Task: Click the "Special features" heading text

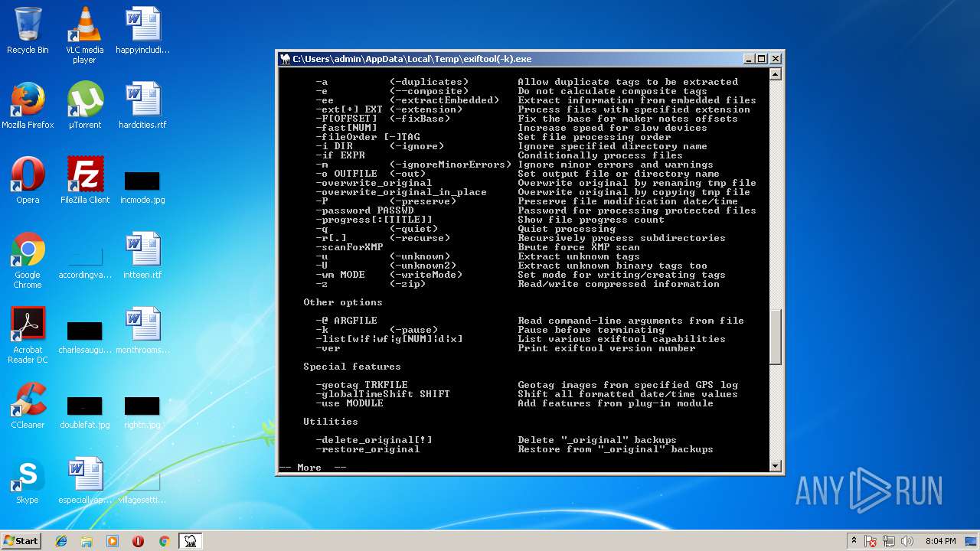Action: 352,367
